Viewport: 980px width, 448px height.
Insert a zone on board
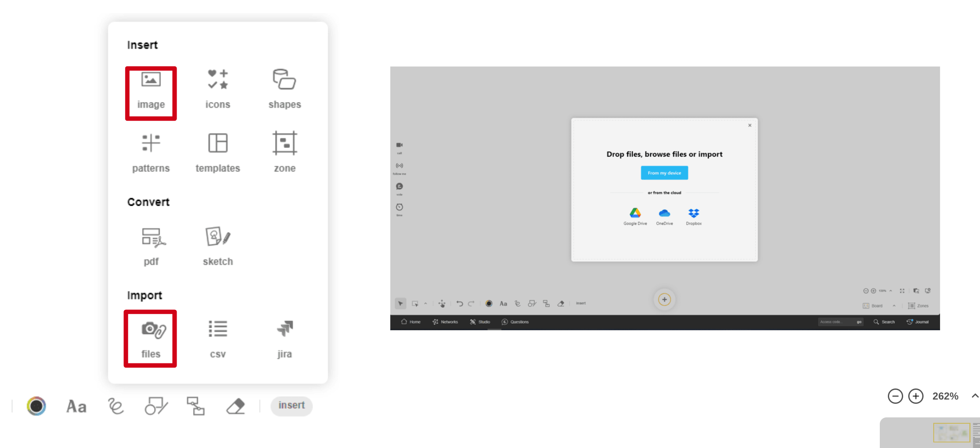tap(284, 153)
